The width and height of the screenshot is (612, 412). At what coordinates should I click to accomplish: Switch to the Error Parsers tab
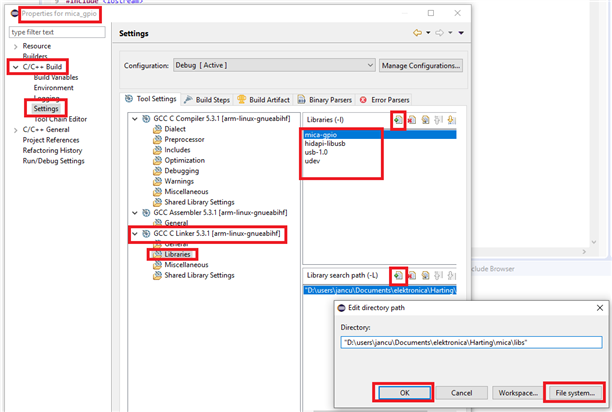384,100
